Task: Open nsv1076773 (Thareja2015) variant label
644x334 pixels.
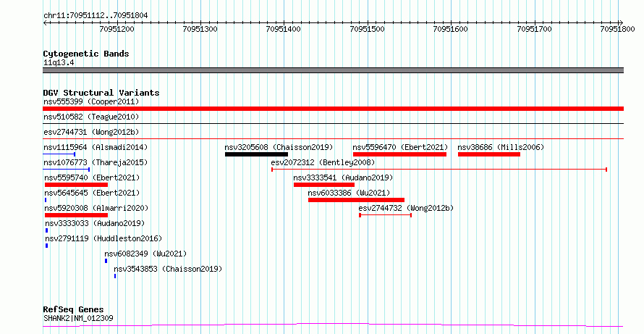Action: (x=96, y=162)
